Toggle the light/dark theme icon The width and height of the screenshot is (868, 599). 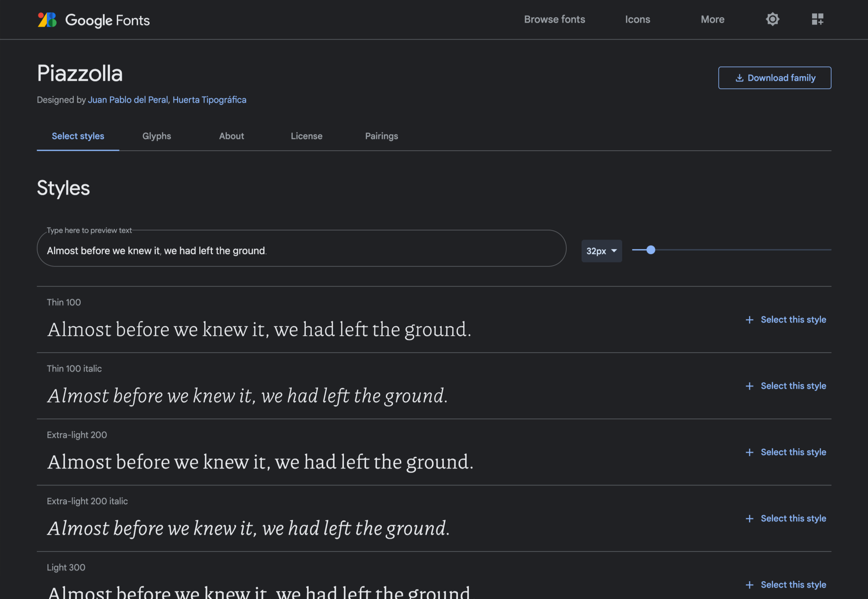(x=772, y=19)
